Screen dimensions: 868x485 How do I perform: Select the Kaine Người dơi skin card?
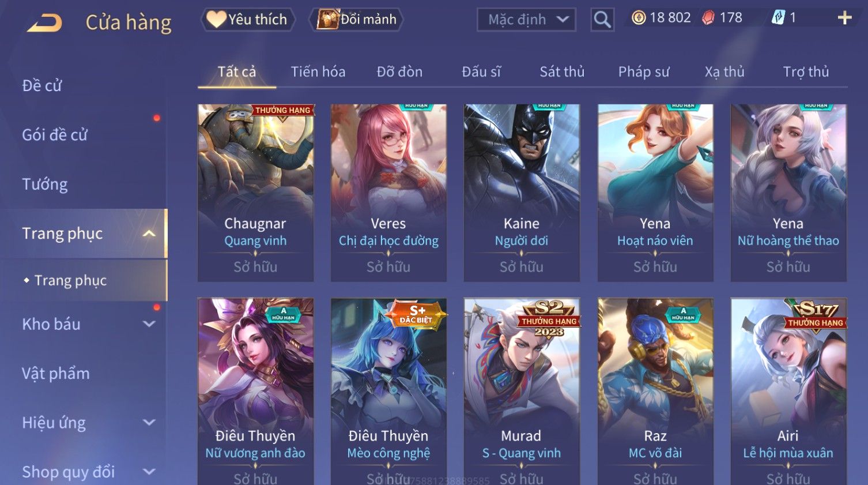(x=522, y=193)
